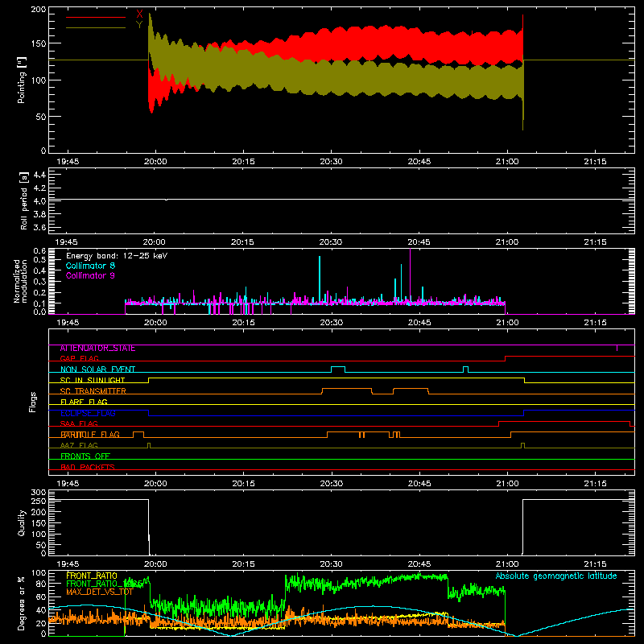
Task: Click the '300' tick on Quality axis
Action: point(39,493)
